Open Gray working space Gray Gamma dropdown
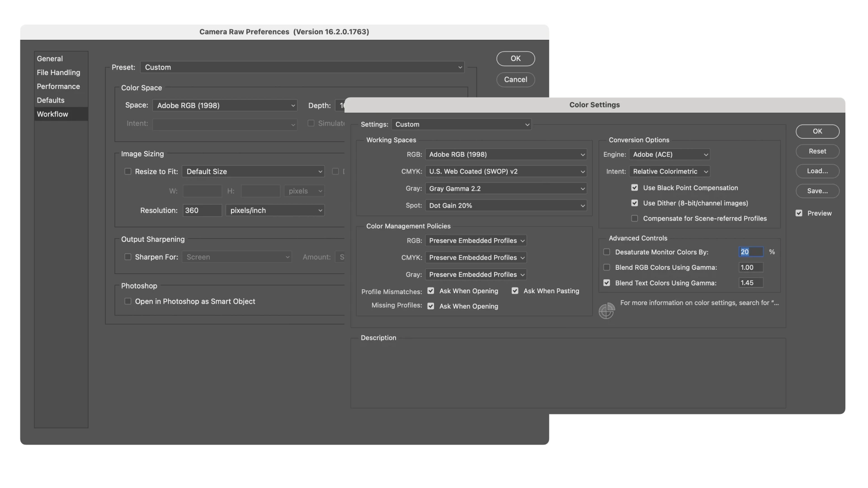 [506, 189]
